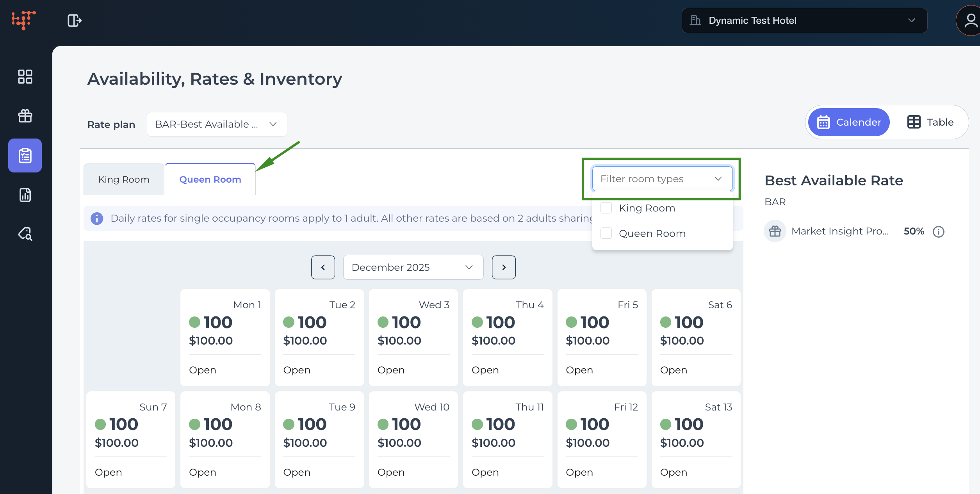
Task: Click the company logo icon
Action: 23,20
